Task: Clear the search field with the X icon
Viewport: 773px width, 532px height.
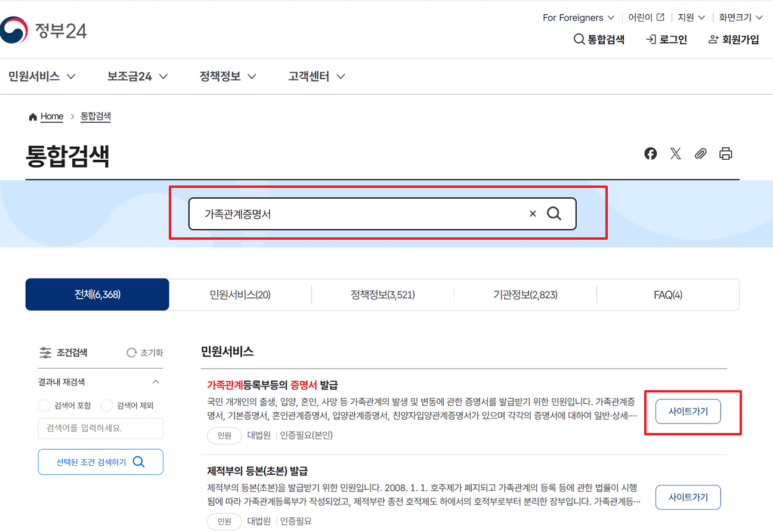Action: (532, 213)
